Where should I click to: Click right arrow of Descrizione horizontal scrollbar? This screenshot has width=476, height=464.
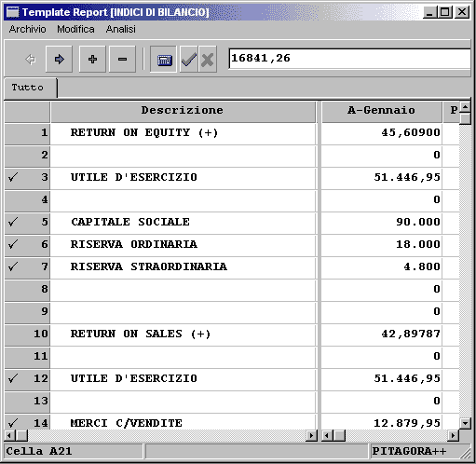coord(311,436)
